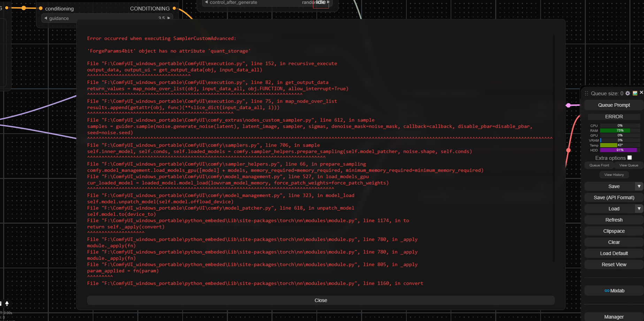Click the RAM 75% usage bar

(x=620, y=130)
